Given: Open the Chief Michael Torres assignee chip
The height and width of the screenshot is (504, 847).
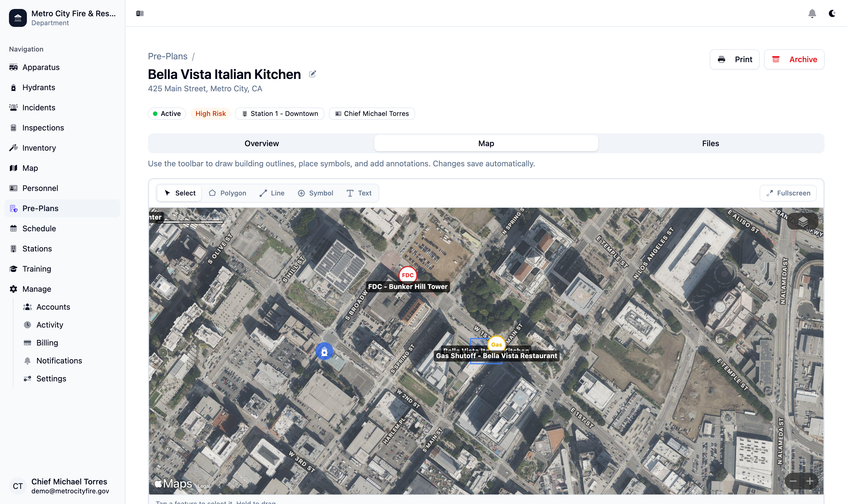Looking at the screenshot, I should coord(372,113).
